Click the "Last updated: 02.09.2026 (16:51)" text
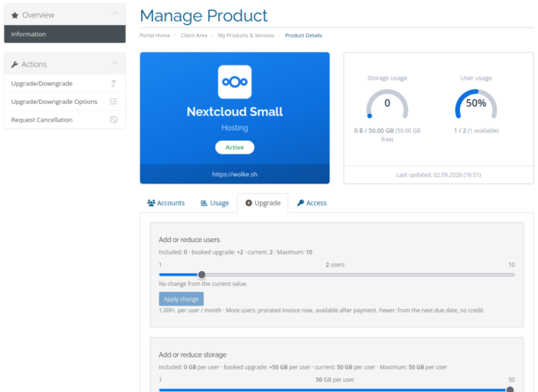 pyautogui.click(x=439, y=175)
